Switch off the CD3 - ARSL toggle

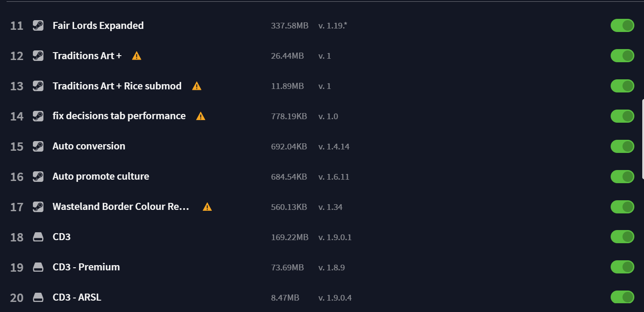[x=623, y=297]
